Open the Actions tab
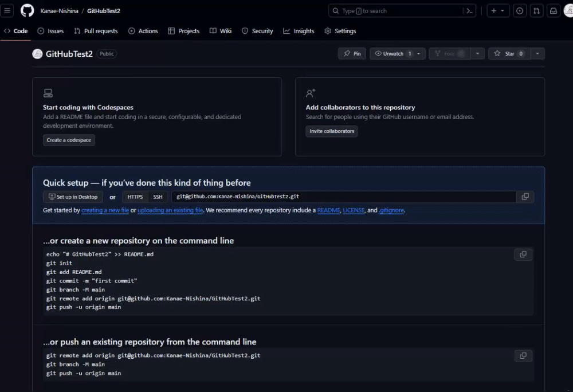The width and height of the screenshot is (573, 392). tap(143, 31)
